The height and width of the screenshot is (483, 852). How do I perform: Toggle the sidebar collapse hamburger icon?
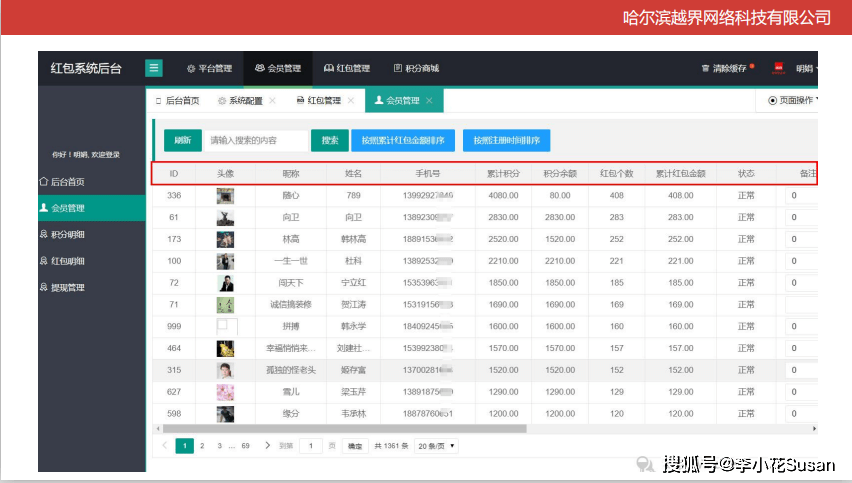click(154, 68)
